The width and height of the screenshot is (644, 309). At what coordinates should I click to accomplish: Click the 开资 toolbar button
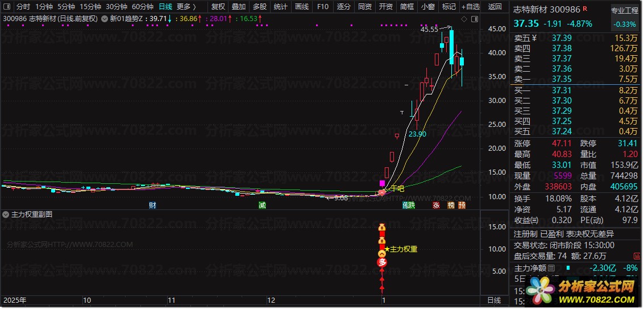click(x=385, y=7)
